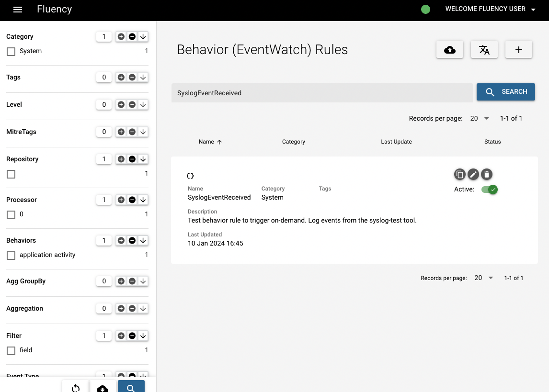549x392 pixels.
Task: Open bottom Records per page dropdown
Action: click(484, 278)
